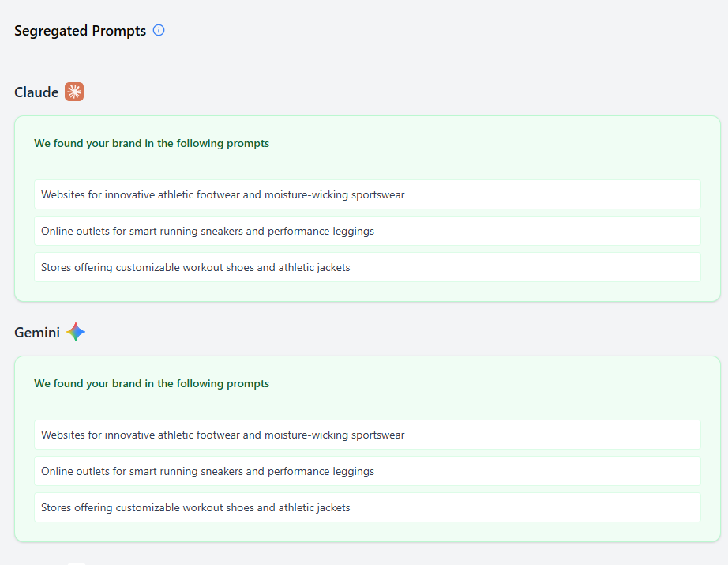Click the found-brand message in Claude panel
Image resolution: width=728 pixels, height=565 pixels.
coord(152,144)
